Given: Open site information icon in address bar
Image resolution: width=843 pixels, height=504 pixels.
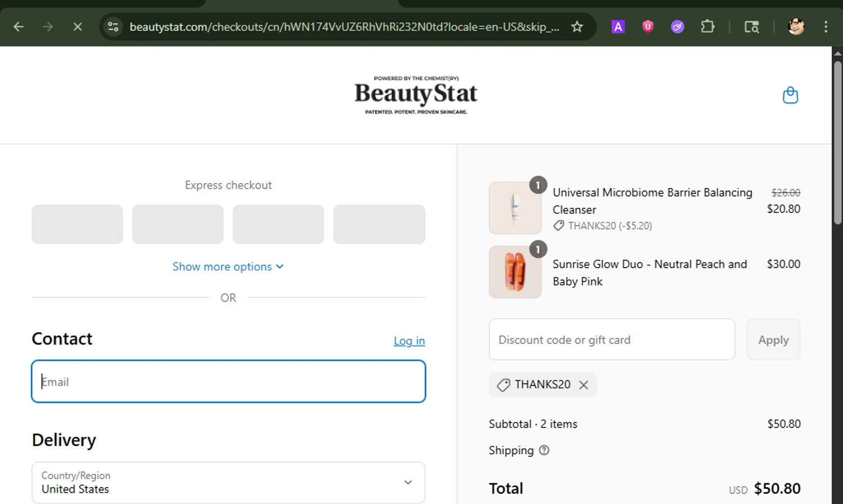Looking at the screenshot, I should 113,26.
